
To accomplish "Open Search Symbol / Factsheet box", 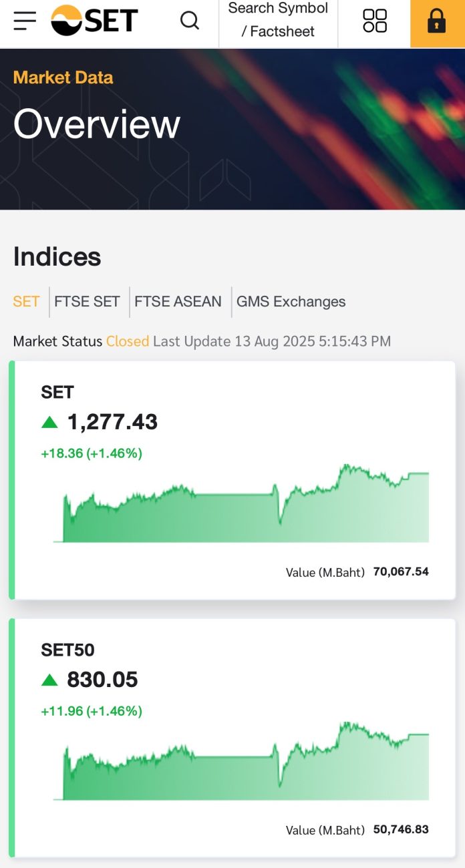I will [278, 20].
